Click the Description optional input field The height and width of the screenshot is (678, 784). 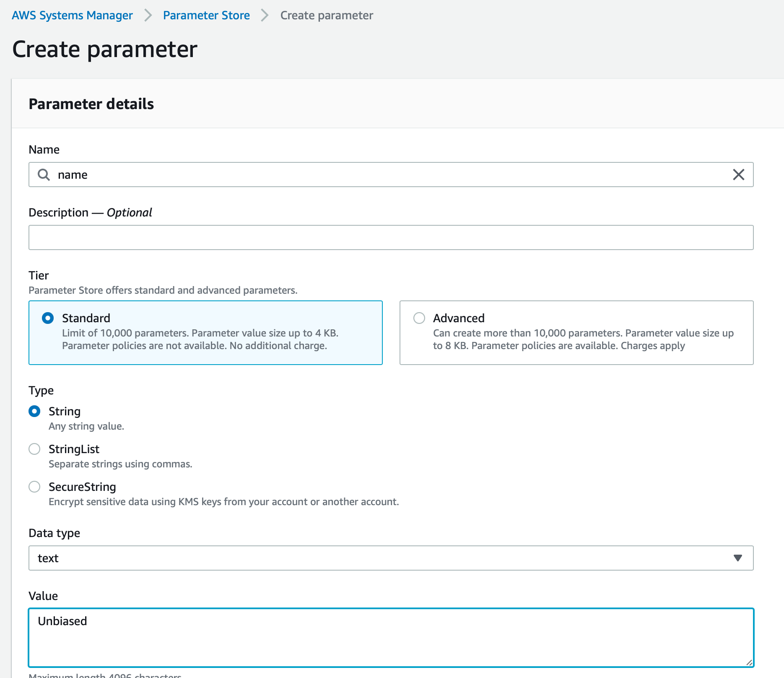(391, 237)
